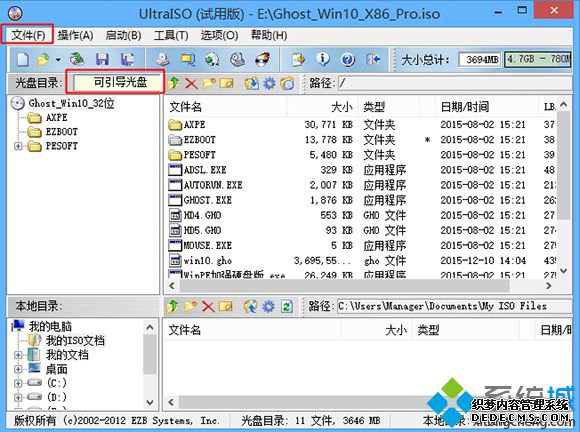580x432 pixels.
Task: Click the red X delete icon in disc directory toolbar
Action: pyautogui.click(x=191, y=84)
